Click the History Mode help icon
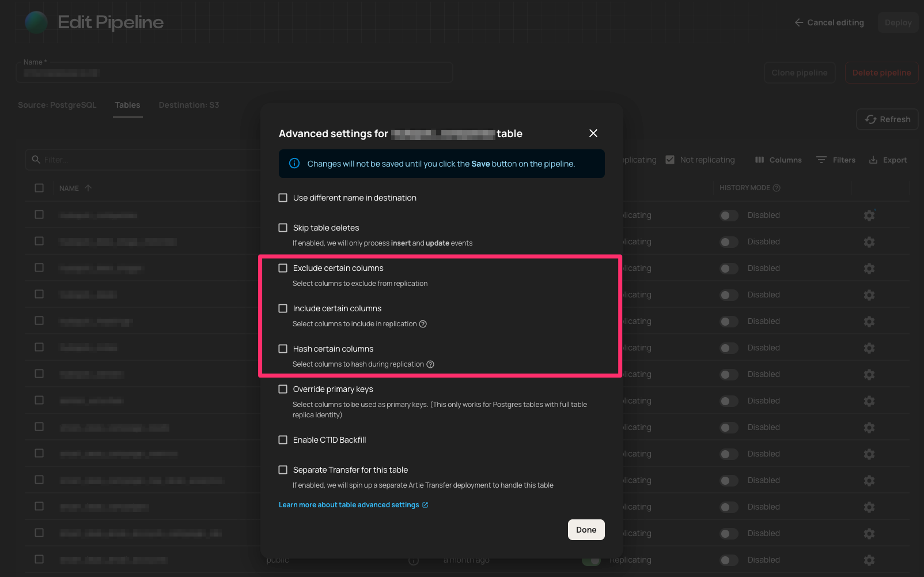 click(777, 188)
